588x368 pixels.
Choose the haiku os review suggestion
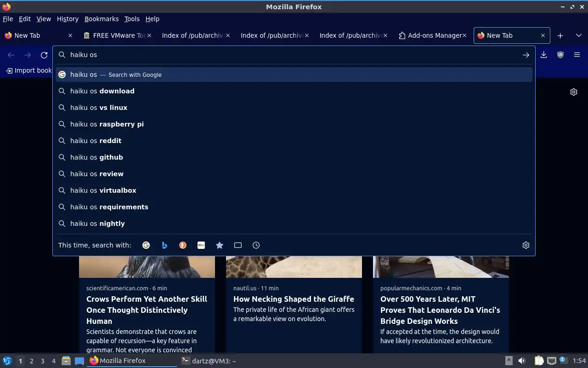pos(294,174)
